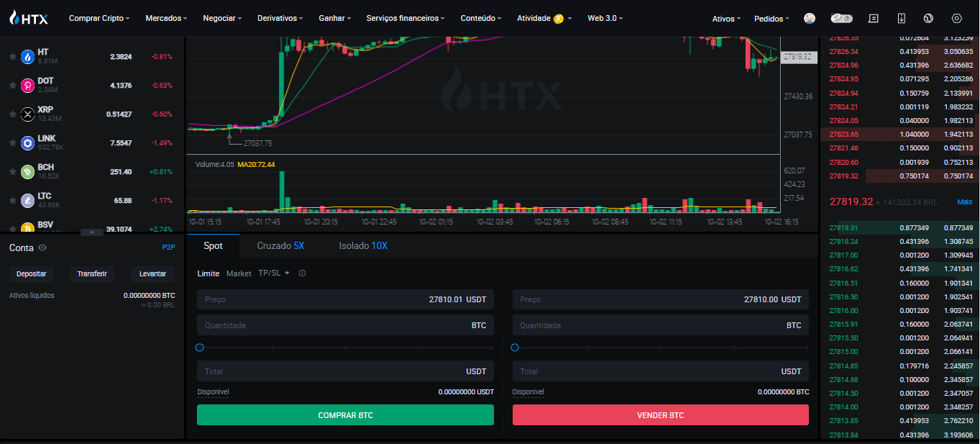The height and width of the screenshot is (444, 980).
Task: Click the HTX logo in the header
Action: [x=29, y=18]
